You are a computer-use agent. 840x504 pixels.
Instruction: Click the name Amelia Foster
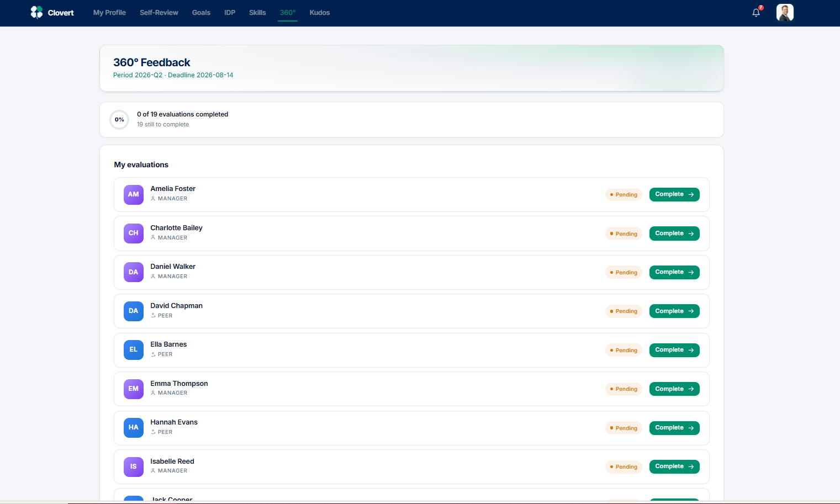click(x=173, y=189)
